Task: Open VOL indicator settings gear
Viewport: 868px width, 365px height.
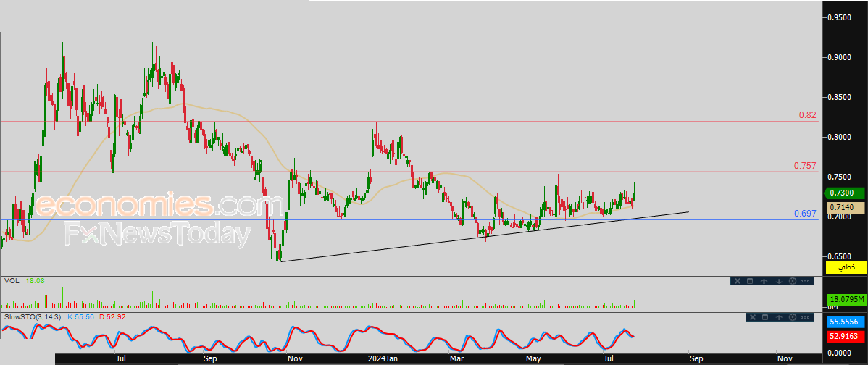Action: 792,281
